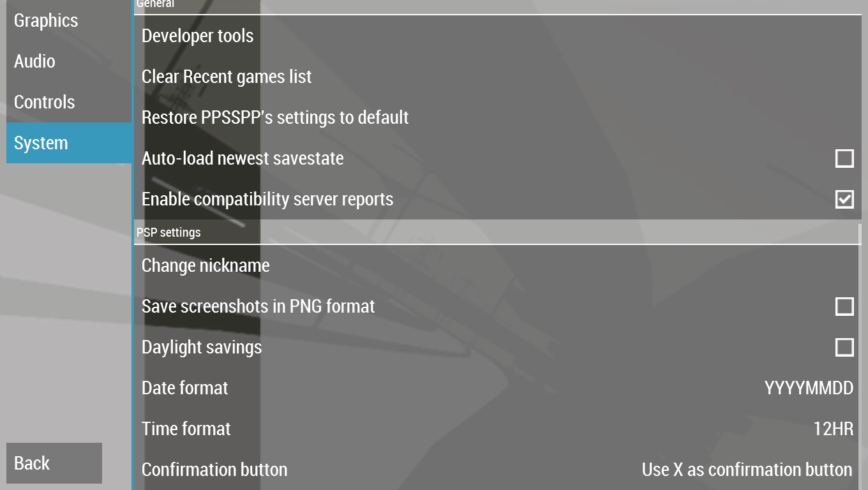The image size is (868, 490).
Task: Click the Date format label
Action: click(185, 388)
